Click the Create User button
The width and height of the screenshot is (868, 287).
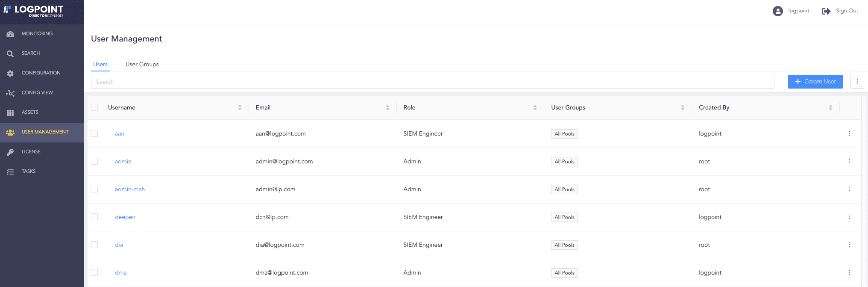tap(815, 82)
